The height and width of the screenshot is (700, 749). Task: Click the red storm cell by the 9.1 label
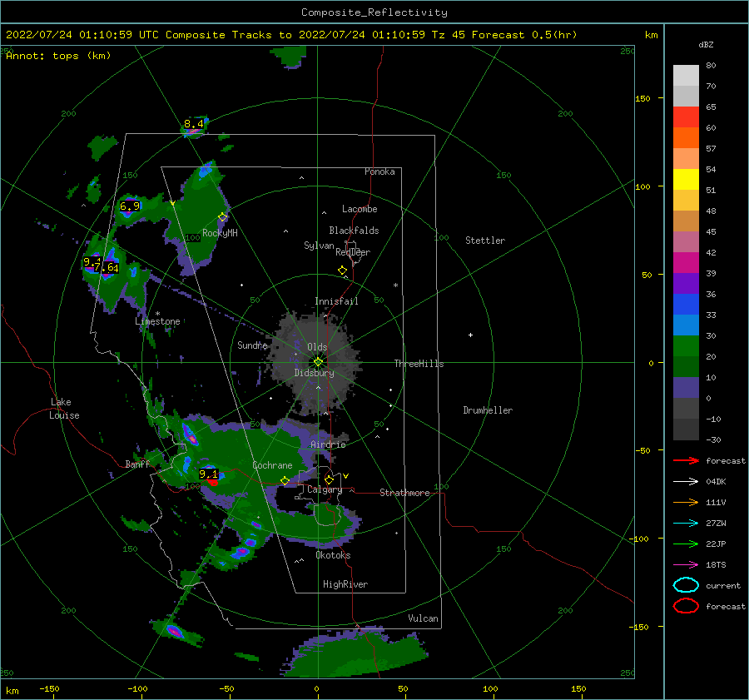[x=212, y=483]
